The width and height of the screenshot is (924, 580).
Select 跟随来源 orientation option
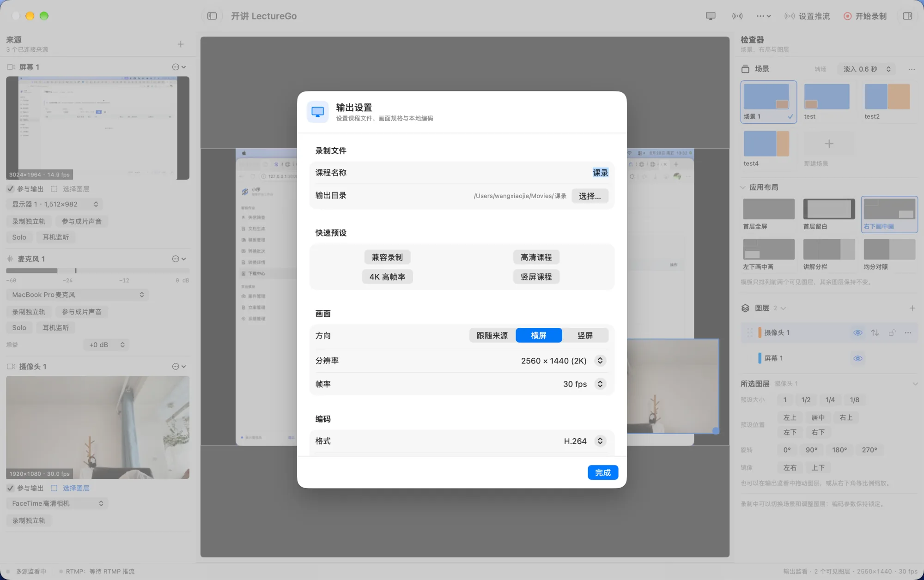tap(492, 336)
